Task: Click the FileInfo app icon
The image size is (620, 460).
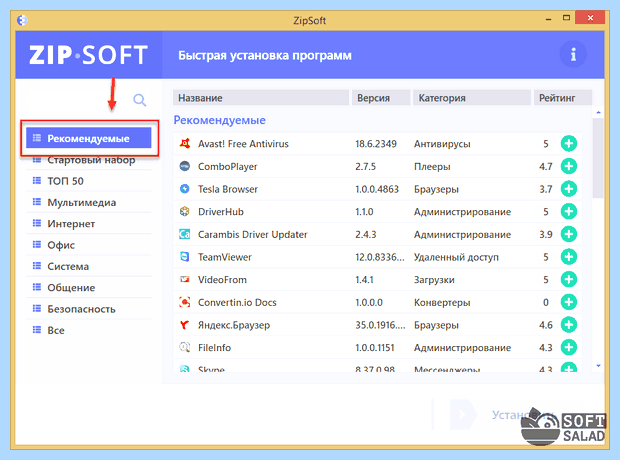Action: click(x=185, y=347)
